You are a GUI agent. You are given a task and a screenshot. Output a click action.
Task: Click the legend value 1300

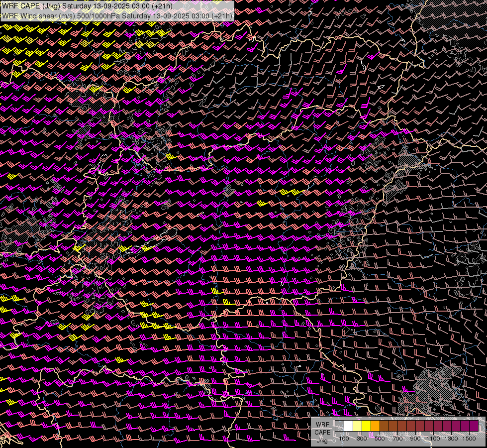pos(451,439)
